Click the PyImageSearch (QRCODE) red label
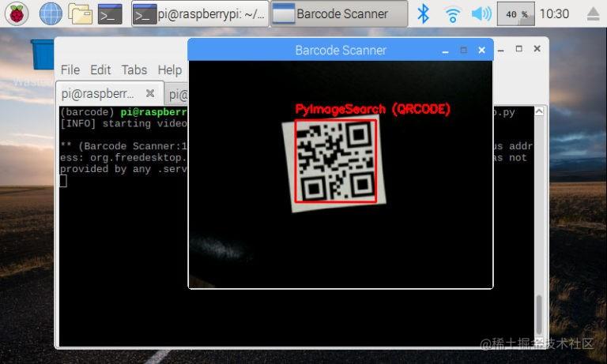Viewport: 607px width, 364px height. pyautogui.click(x=373, y=110)
